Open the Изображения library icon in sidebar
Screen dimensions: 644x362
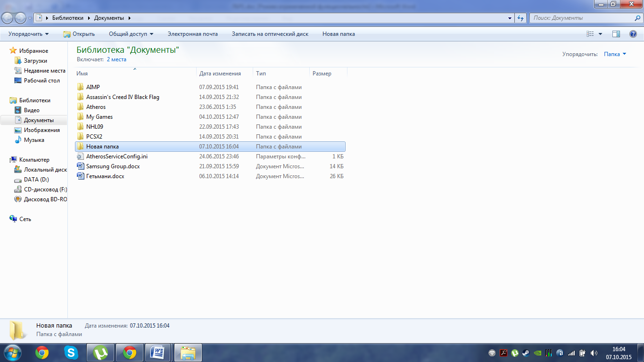[x=18, y=130]
